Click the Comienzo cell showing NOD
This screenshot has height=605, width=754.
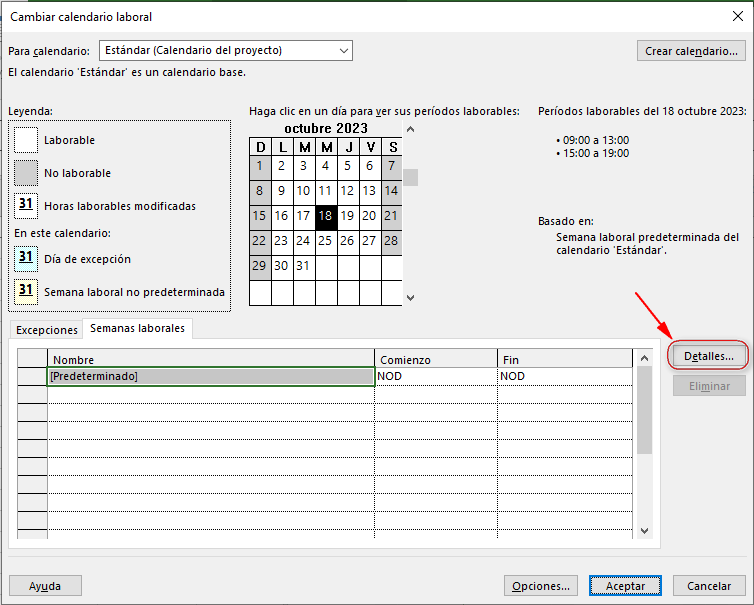tap(435, 376)
